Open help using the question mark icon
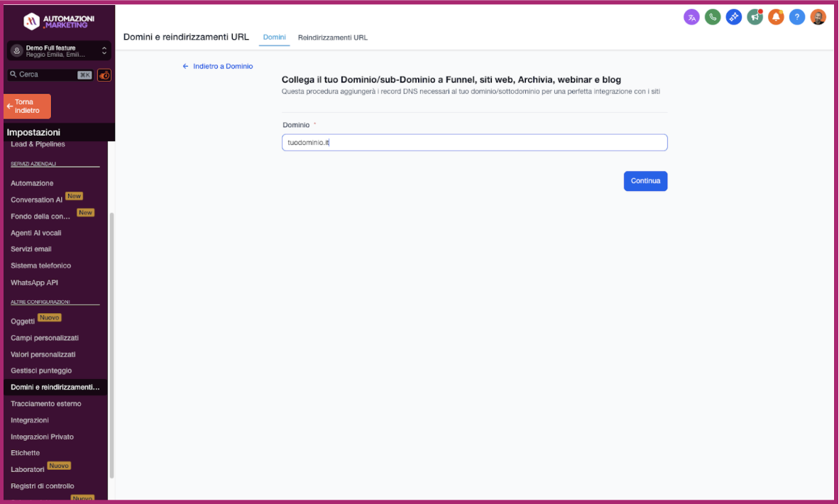The width and height of the screenshot is (839, 504). 796,16
